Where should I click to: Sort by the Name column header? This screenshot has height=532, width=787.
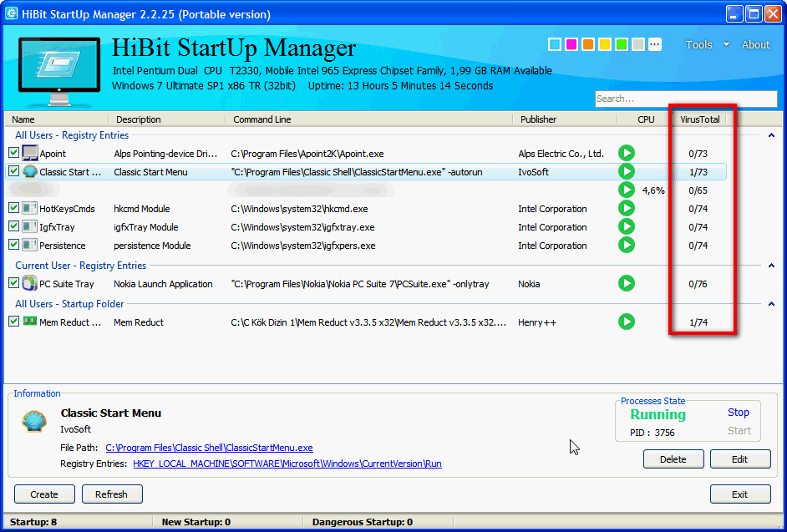(57, 119)
